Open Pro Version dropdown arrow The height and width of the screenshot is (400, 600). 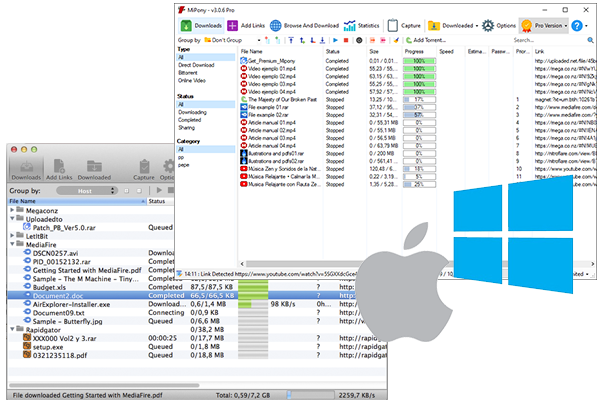tap(566, 26)
